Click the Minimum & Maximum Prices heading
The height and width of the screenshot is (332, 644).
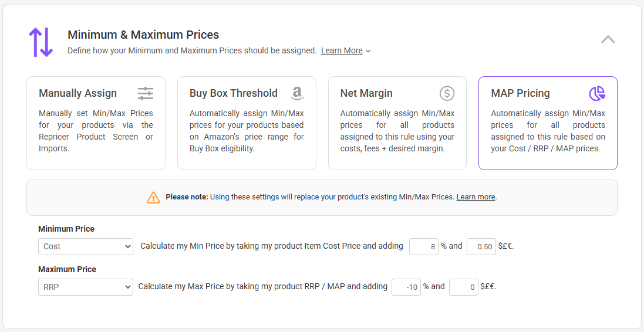(143, 35)
